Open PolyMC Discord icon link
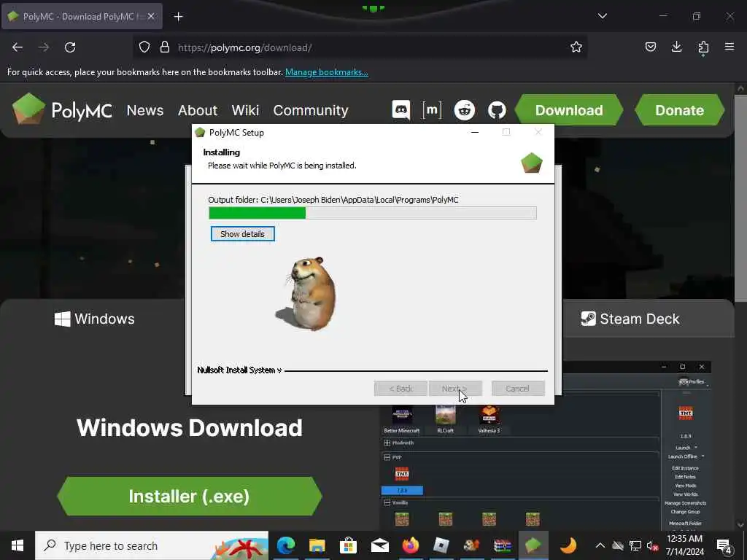Image resolution: width=747 pixels, height=560 pixels. pyautogui.click(x=401, y=110)
